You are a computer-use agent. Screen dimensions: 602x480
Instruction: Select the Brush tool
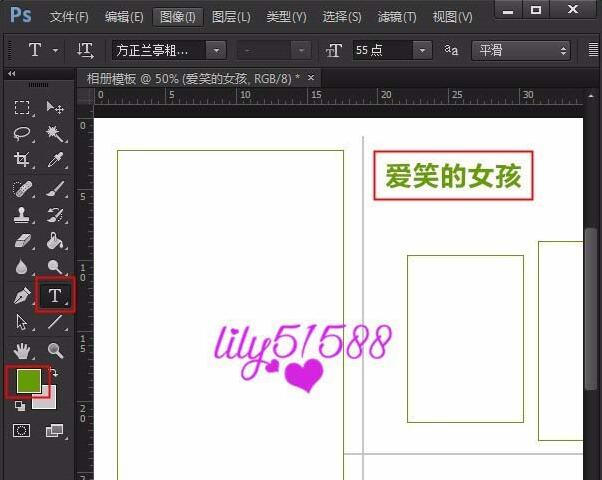(55, 189)
